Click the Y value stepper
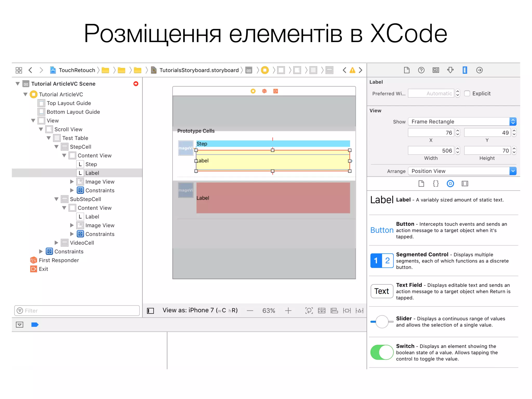532x399 pixels. click(x=514, y=133)
